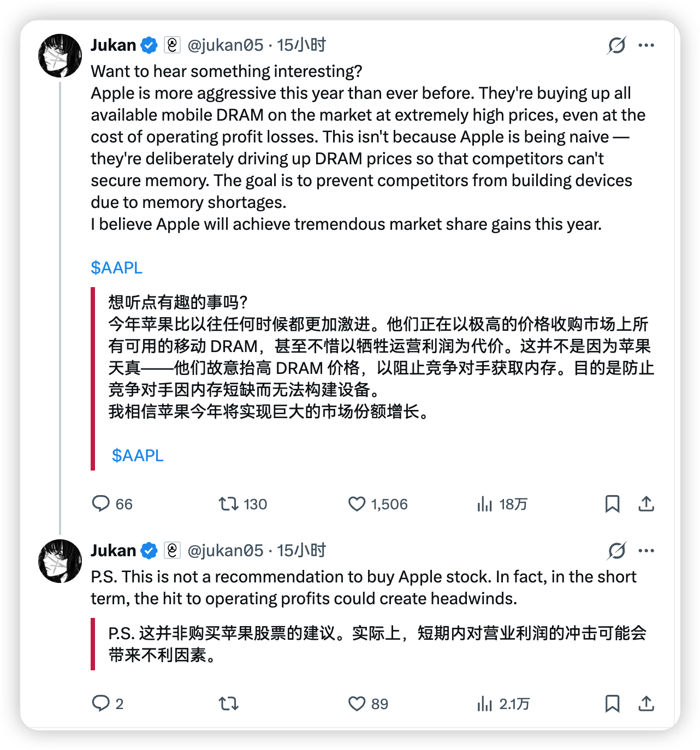Like the first tweet
The width and height of the screenshot is (700, 750).
pos(357,504)
